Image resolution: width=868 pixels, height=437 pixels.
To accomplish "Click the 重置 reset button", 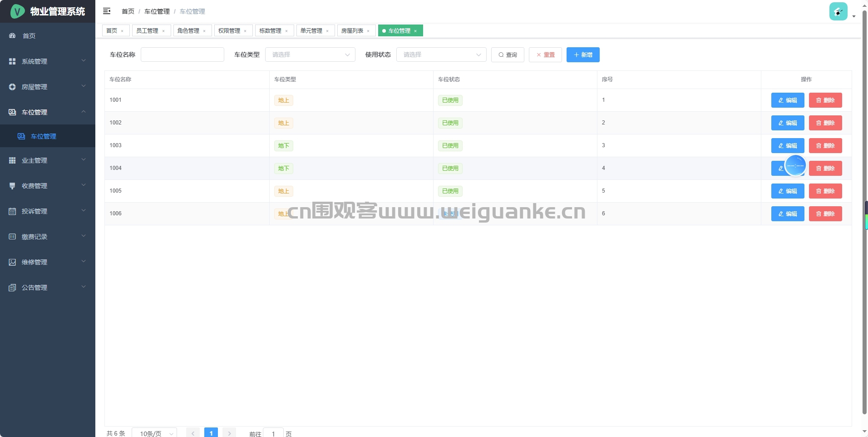I will 545,55.
